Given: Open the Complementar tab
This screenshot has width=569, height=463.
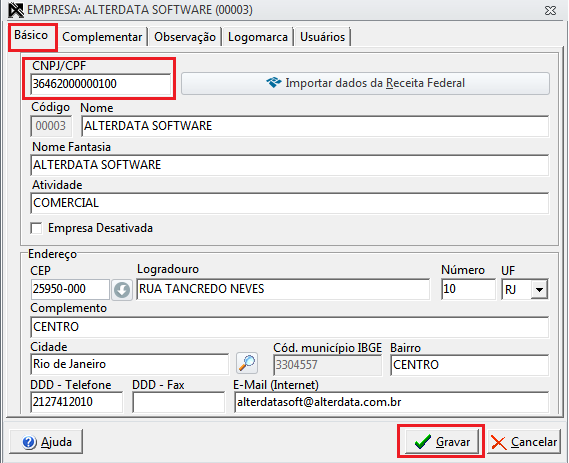Looking at the screenshot, I should point(102,37).
